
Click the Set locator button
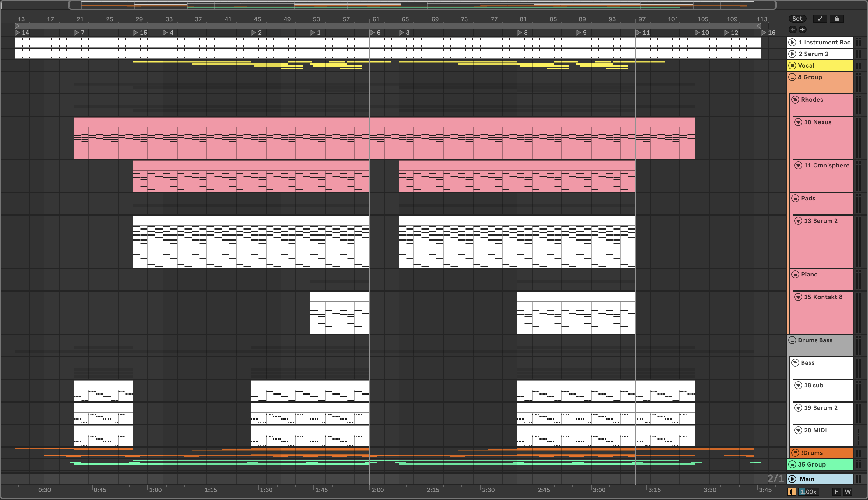click(x=797, y=19)
